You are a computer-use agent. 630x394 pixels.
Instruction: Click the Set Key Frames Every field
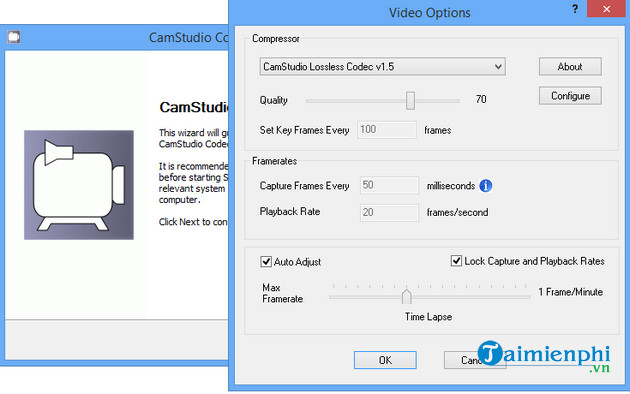pos(387,130)
